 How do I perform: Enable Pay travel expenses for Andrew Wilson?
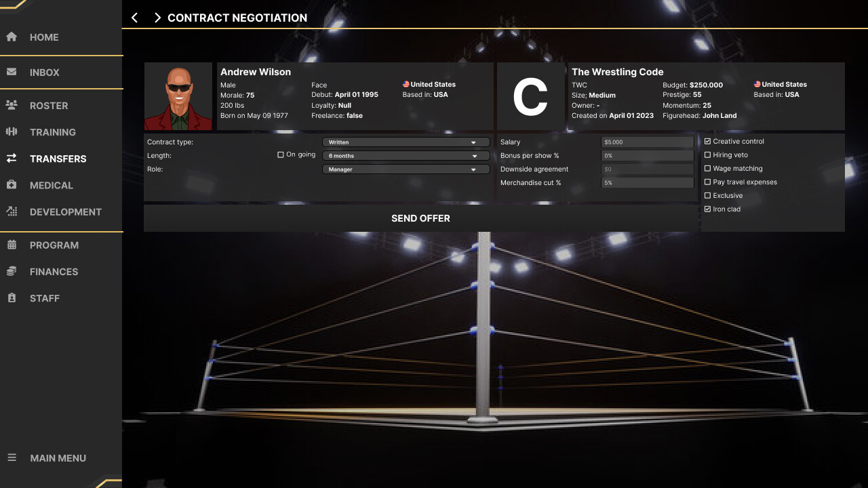click(708, 182)
